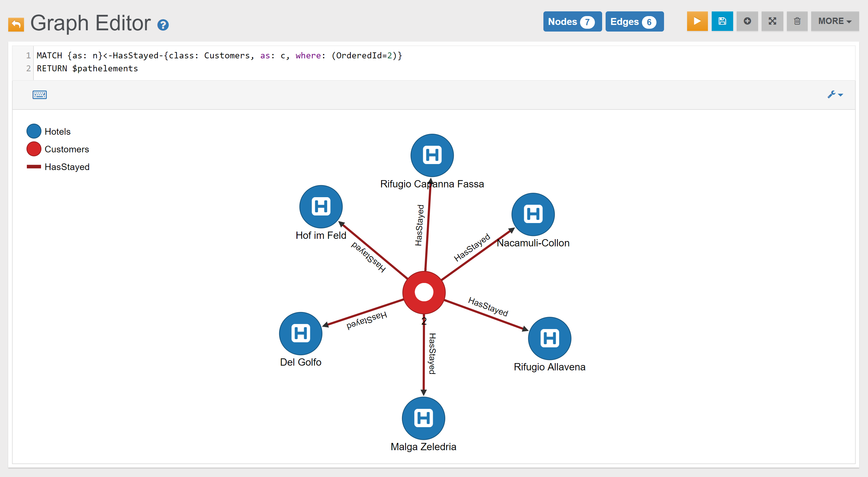Click the orange back arrow icon
The image size is (868, 477).
[16, 24]
